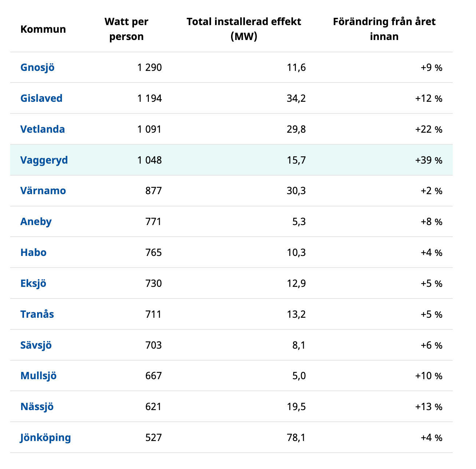Open the Aneby link

pos(36,222)
